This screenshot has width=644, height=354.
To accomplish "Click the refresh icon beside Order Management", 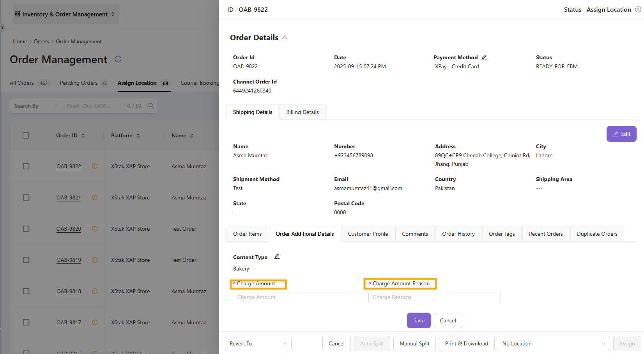I will (x=118, y=59).
